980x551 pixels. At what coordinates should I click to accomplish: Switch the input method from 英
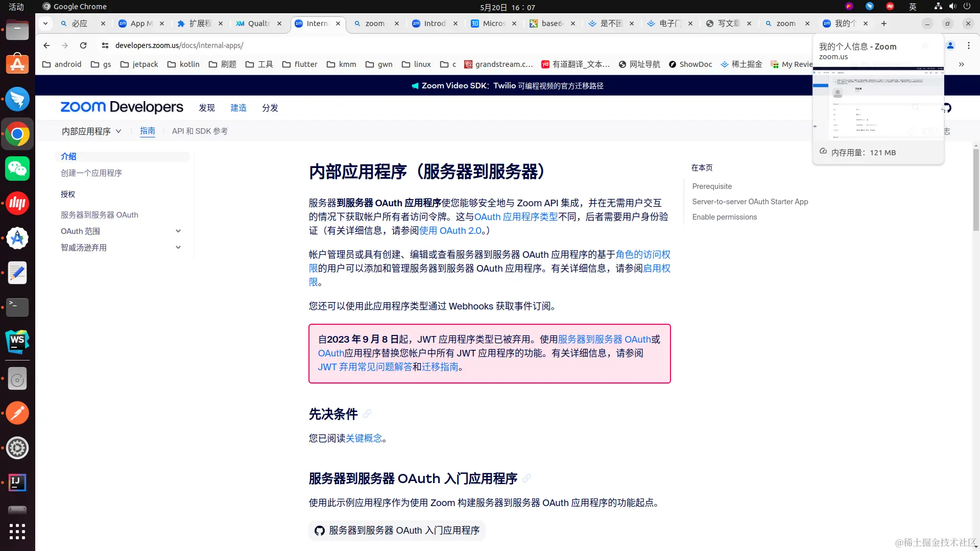[x=913, y=7]
